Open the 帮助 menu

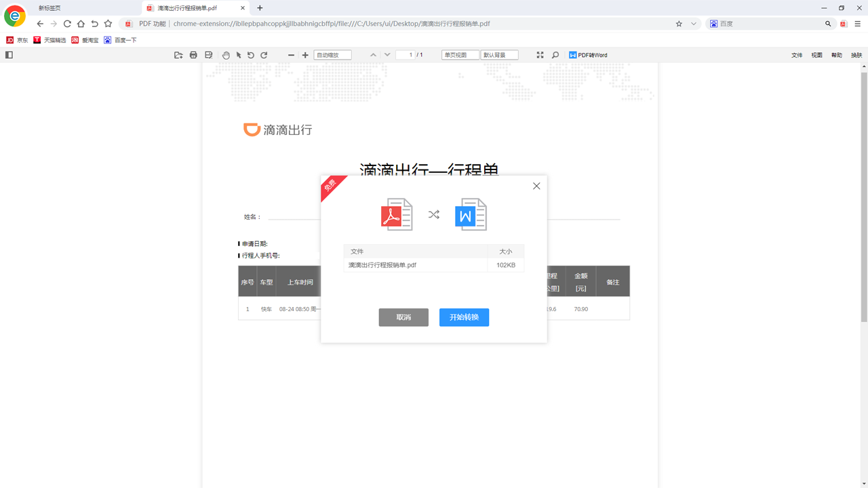coord(837,55)
